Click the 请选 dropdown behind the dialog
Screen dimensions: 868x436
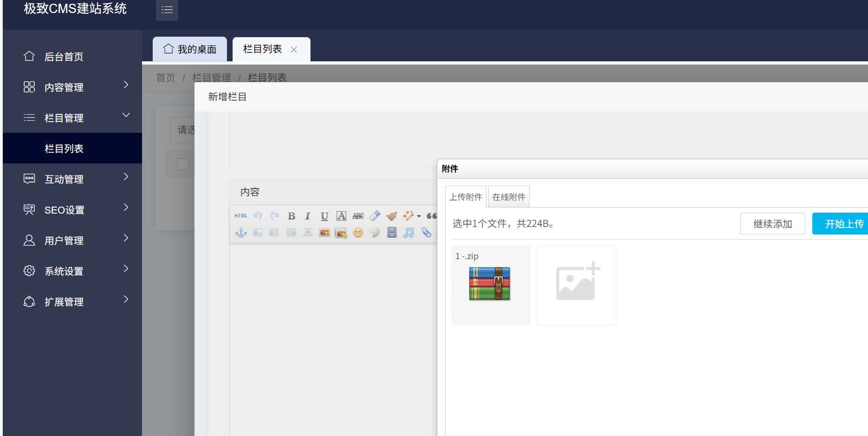[x=182, y=130]
